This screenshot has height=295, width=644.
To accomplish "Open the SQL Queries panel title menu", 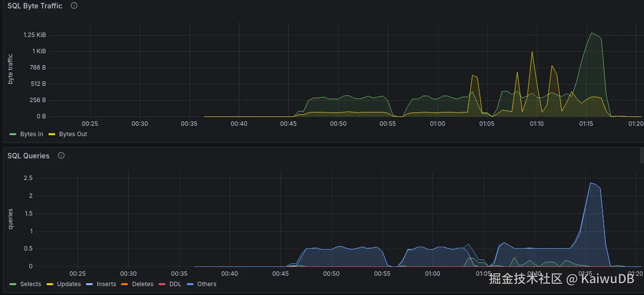I will tap(28, 155).
